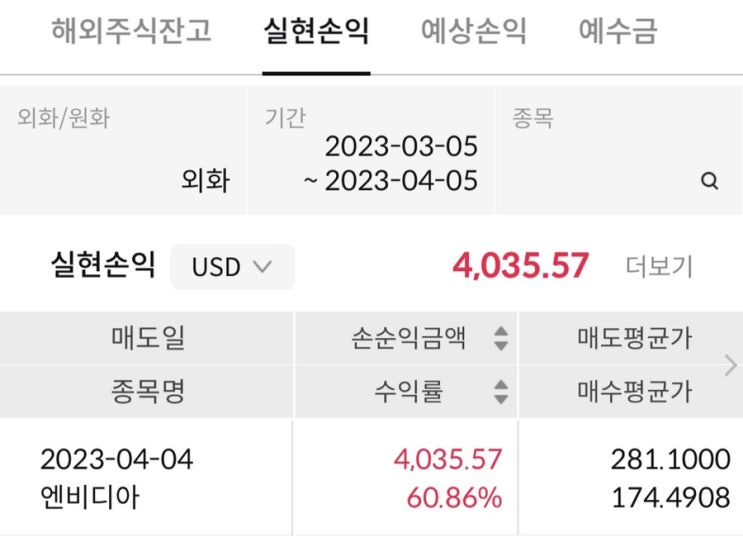Select the 엔비디아 row entry
Screen dimensions: 743x547
(x=90, y=497)
